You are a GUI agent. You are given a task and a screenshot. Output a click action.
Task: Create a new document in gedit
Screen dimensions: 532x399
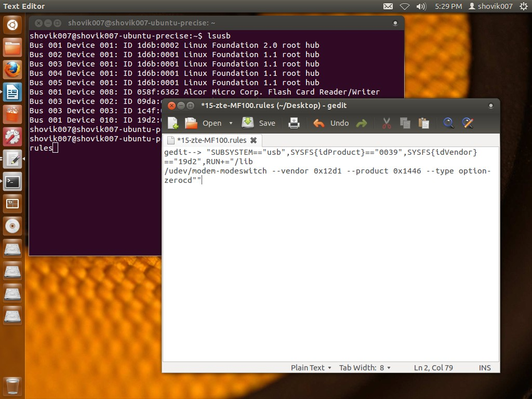click(x=172, y=123)
